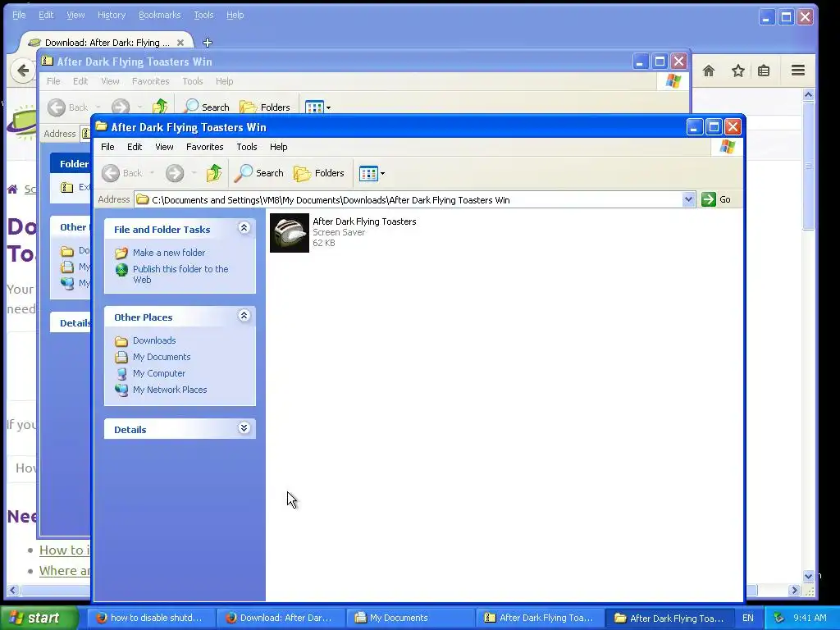Open My Documents in Other Places
This screenshot has height=630, width=840.
pyautogui.click(x=162, y=357)
